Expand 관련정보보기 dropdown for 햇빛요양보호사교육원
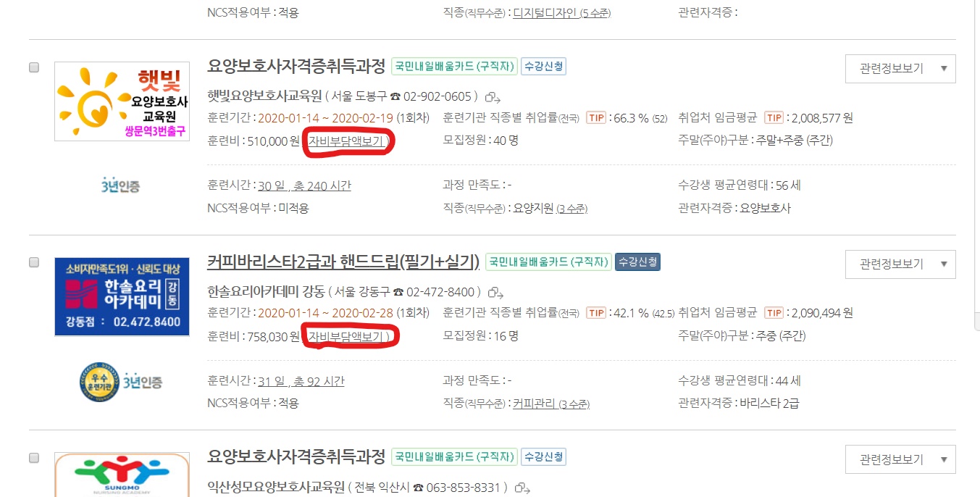The image size is (980, 497). click(x=900, y=69)
